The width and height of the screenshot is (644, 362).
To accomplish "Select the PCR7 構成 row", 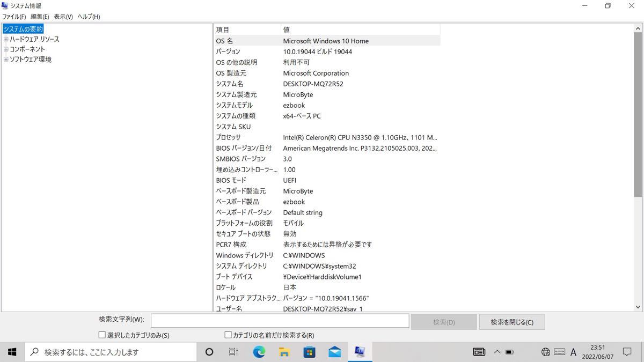I will click(327, 245).
